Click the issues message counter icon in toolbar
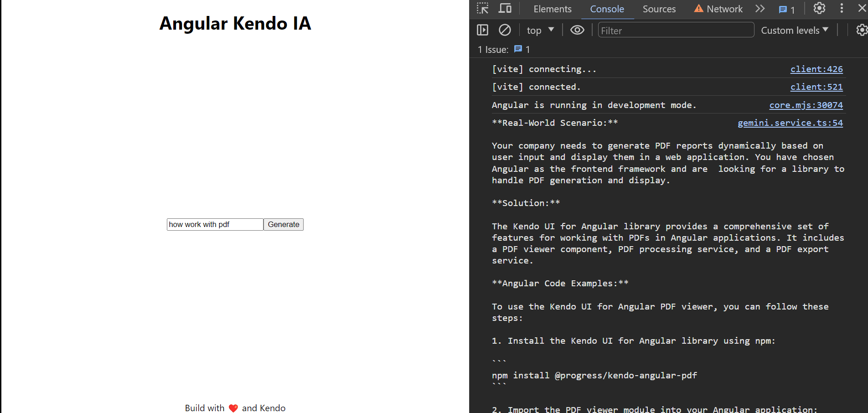Screen dimensions: 868x413 coord(786,10)
